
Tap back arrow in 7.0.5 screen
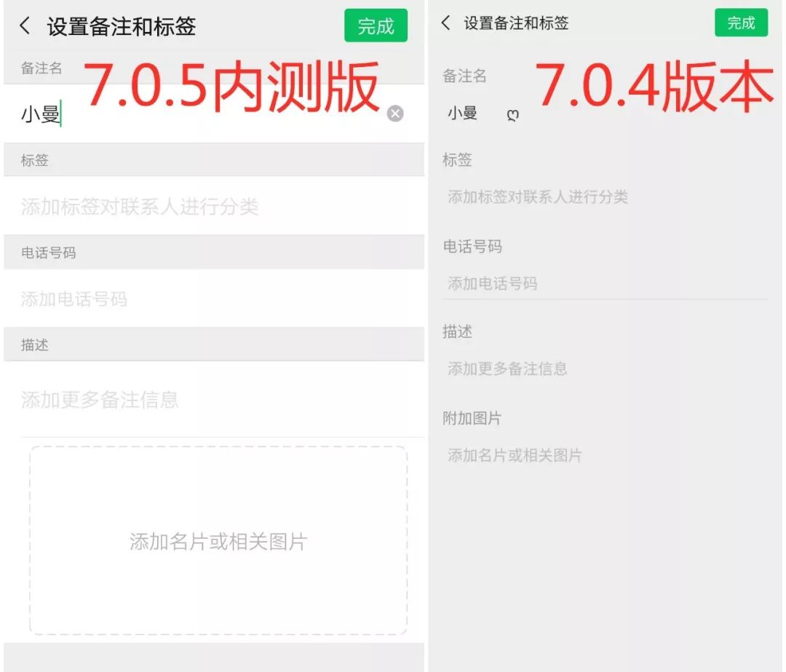25,25
